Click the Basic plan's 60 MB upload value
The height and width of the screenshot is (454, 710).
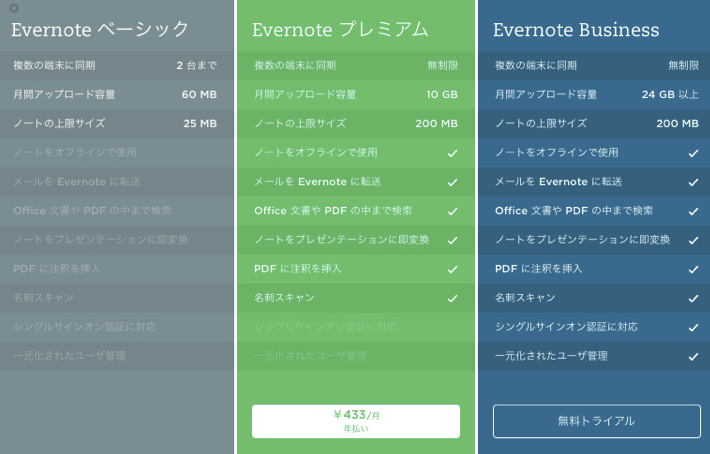(x=199, y=95)
